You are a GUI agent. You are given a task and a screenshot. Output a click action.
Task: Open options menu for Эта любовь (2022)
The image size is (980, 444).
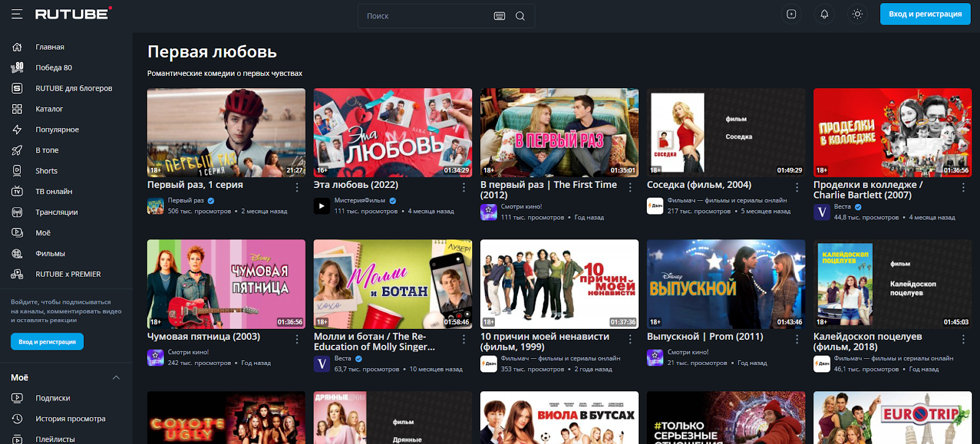pos(464,187)
